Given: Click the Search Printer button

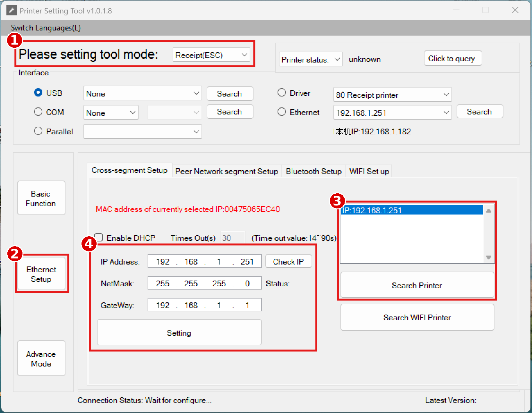Looking at the screenshot, I should coord(417,285).
